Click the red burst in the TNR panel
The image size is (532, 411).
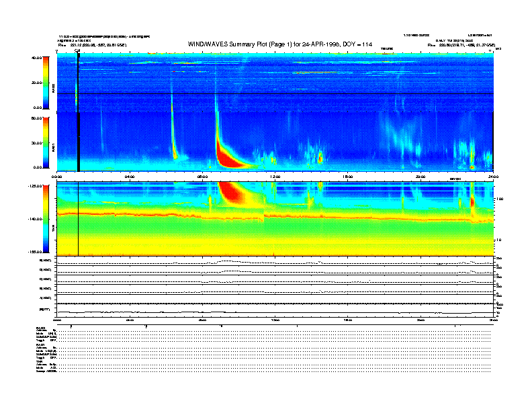tap(232, 192)
